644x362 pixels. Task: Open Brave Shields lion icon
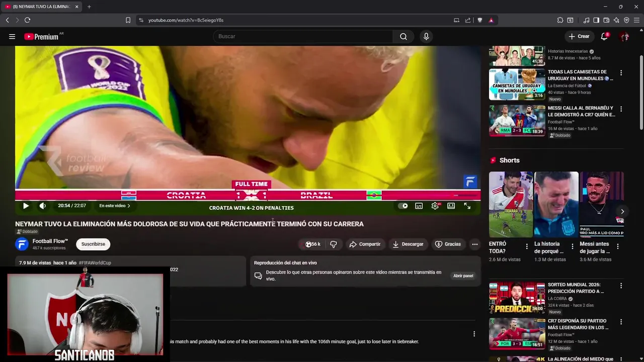(479, 20)
